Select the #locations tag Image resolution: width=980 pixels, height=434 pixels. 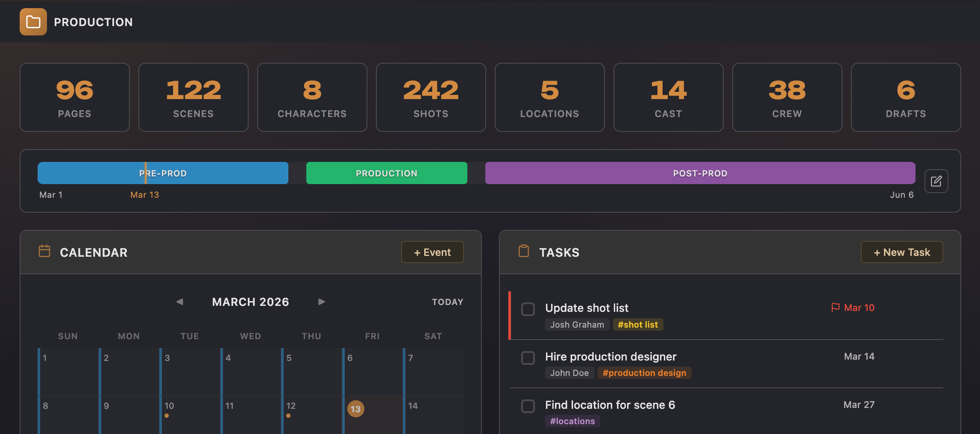(572, 421)
